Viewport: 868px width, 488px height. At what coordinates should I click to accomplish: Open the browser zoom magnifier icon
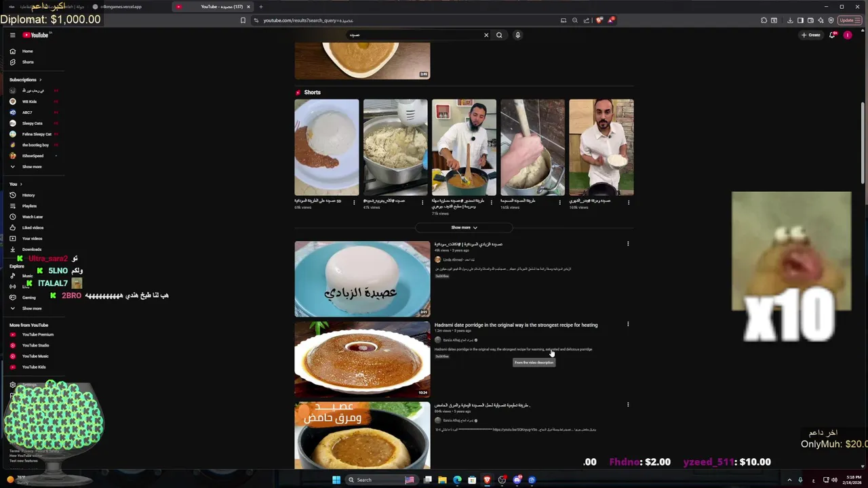575,20
